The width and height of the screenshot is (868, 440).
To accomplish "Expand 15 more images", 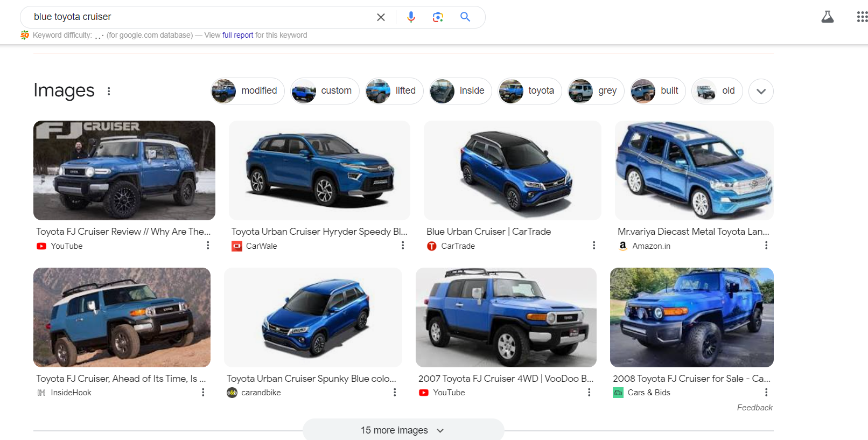I will [x=403, y=430].
